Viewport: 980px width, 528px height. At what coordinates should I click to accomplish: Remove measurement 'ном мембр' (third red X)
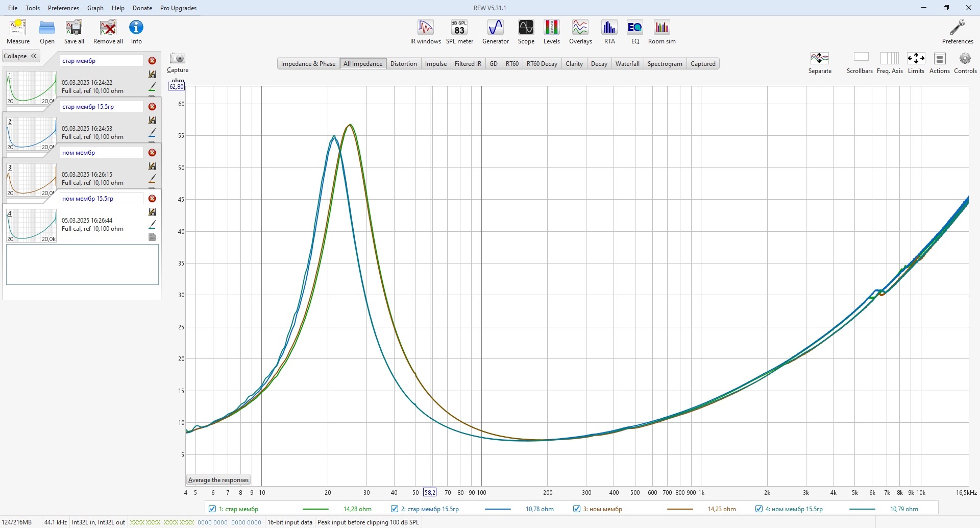(152, 153)
